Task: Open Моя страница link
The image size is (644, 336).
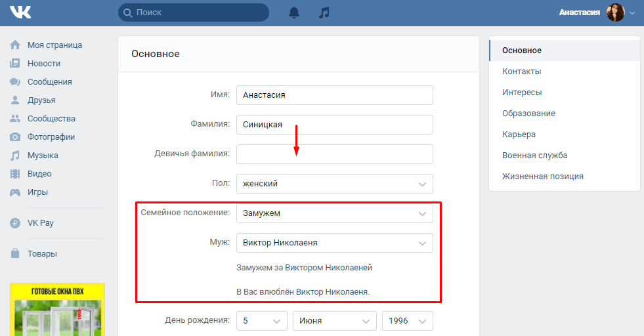Action: (54, 45)
